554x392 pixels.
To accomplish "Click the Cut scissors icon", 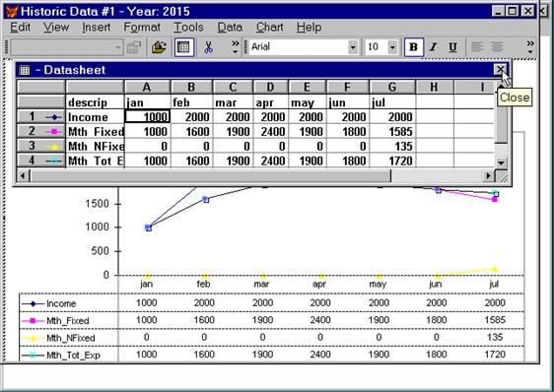I will coord(208,47).
